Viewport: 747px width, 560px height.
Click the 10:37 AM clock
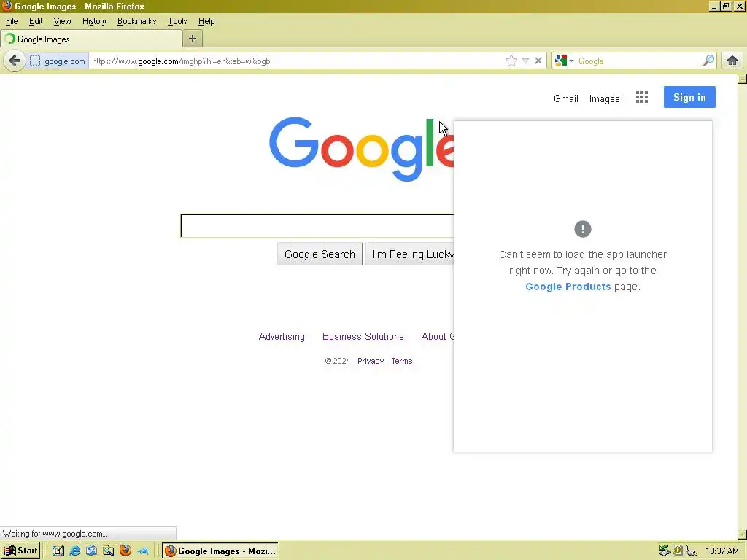click(x=721, y=551)
